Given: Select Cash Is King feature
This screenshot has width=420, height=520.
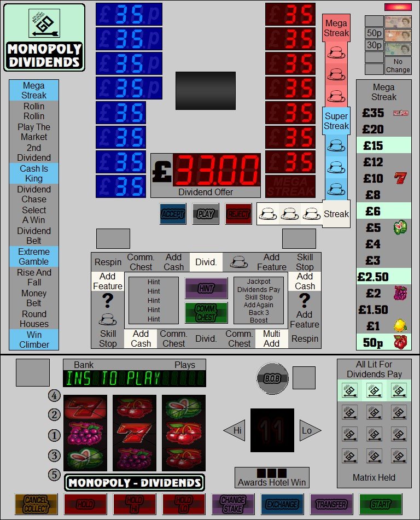Looking at the screenshot, I should pos(34,173).
